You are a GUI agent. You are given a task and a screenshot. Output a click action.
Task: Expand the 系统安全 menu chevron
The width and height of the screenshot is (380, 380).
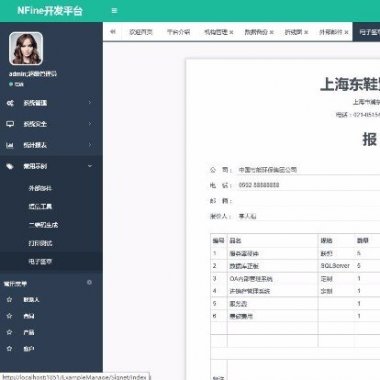point(90,124)
